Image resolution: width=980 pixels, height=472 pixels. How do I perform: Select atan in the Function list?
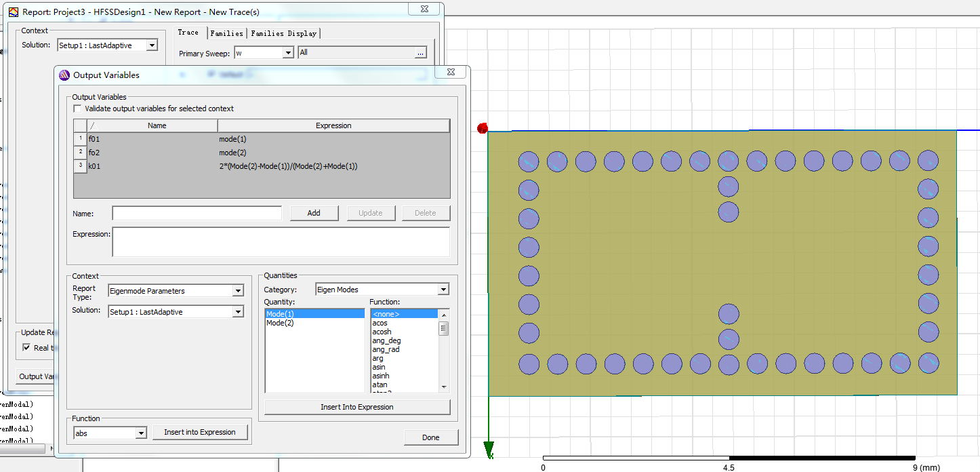[x=405, y=385]
